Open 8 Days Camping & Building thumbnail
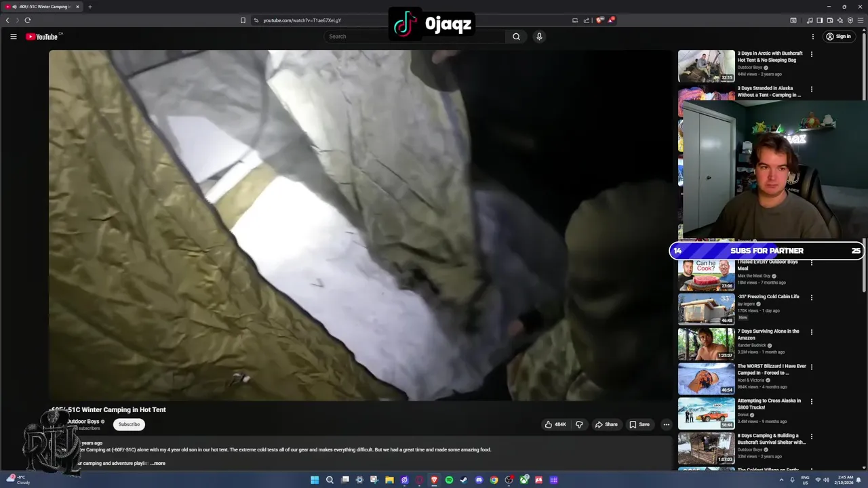Screen dimensions: 868x488 click(707, 448)
